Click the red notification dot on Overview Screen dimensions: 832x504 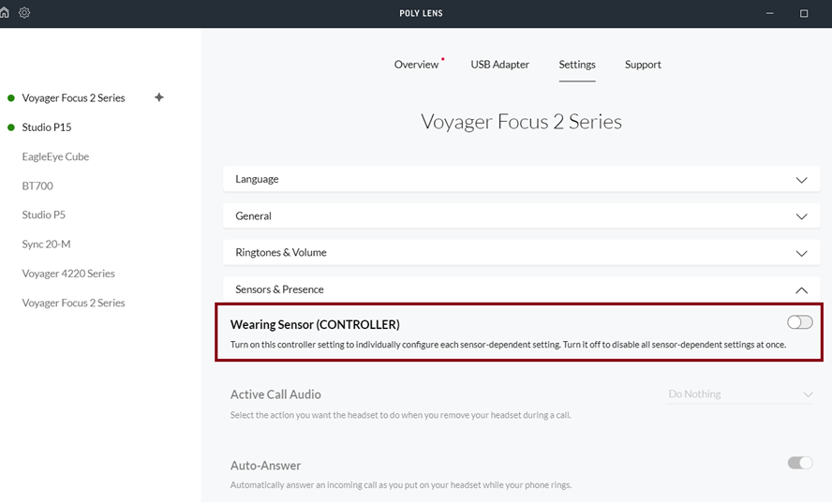click(442, 59)
